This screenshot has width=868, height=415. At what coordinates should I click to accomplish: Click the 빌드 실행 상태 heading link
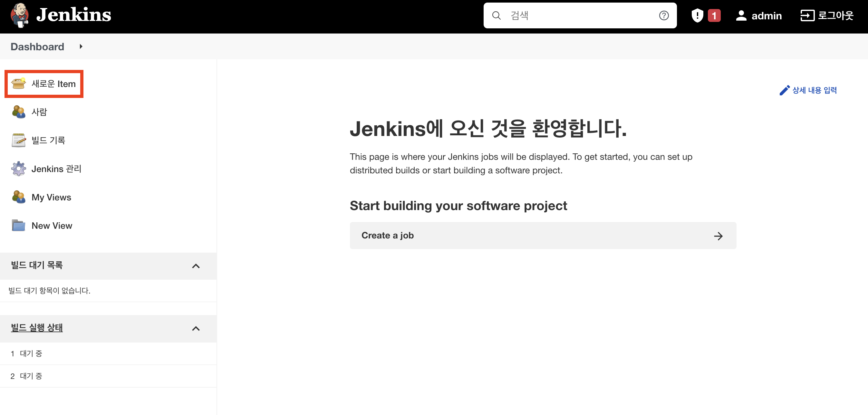[x=37, y=327]
